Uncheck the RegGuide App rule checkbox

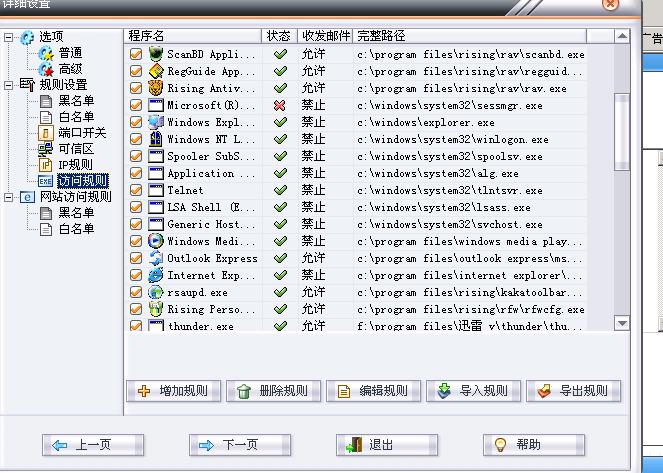136,71
